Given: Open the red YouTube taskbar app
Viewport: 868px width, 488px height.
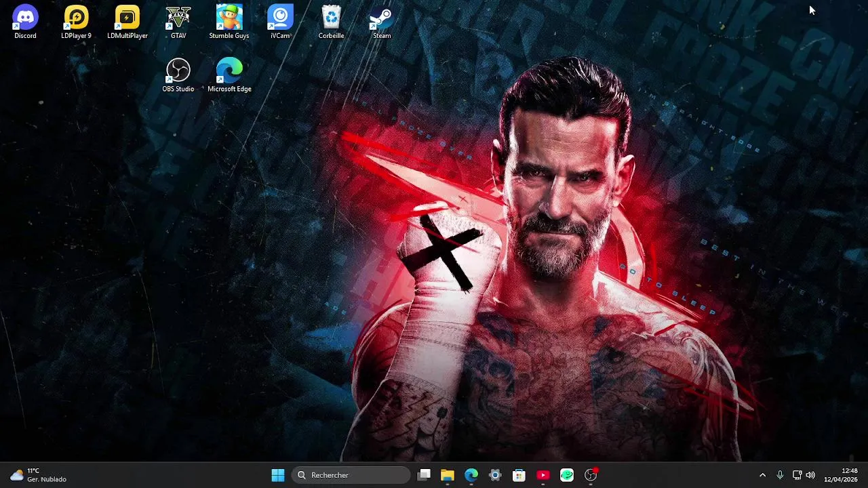Looking at the screenshot, I should 543,475.
